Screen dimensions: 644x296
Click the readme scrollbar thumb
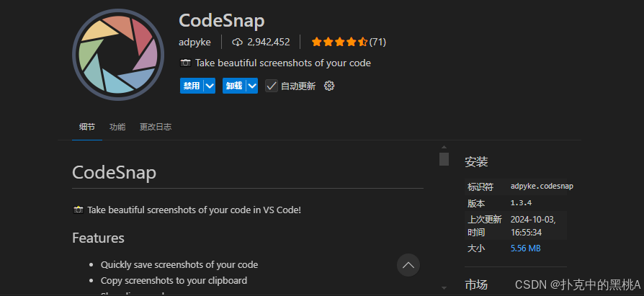coord(444,159)
